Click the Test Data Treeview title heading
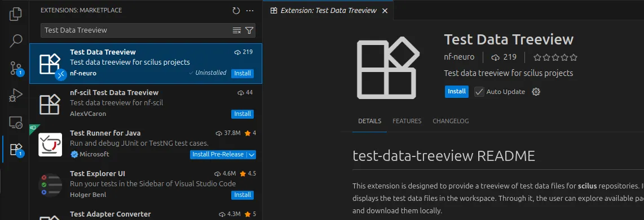The image size is (644, 220). coord(509,40)
